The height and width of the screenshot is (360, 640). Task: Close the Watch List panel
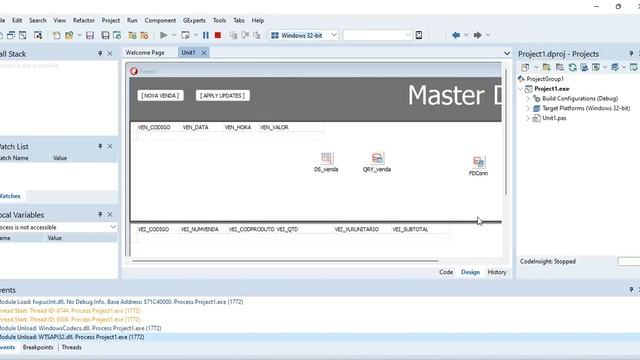click(x=110, y=146)
